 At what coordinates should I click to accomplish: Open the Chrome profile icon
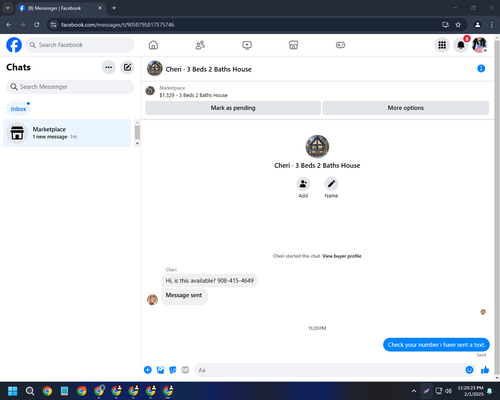(478, 25)
